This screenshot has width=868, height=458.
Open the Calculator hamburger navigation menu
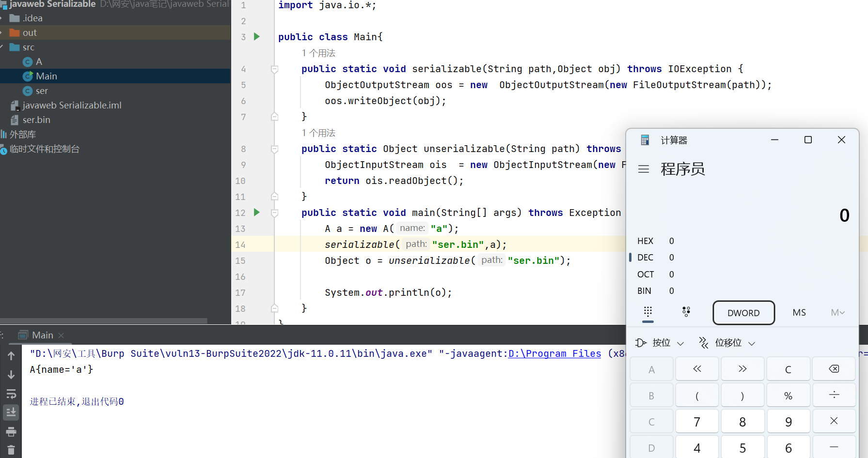click(644, 169)
